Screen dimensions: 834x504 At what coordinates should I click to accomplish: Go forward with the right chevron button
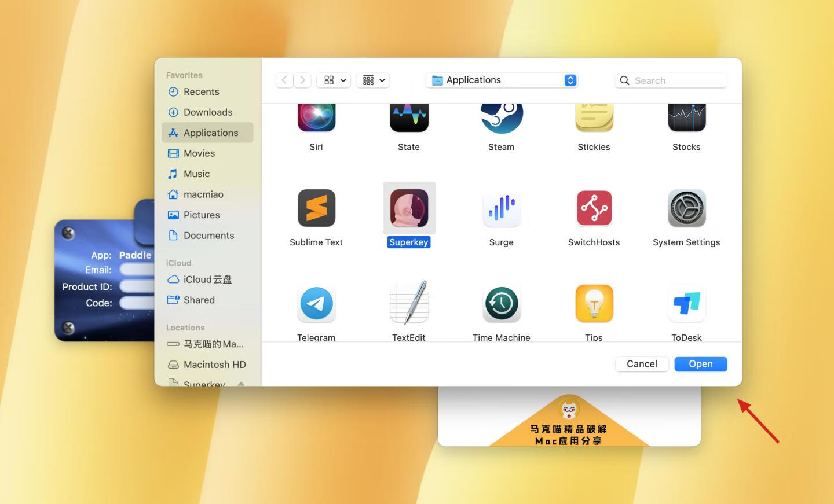302,80
